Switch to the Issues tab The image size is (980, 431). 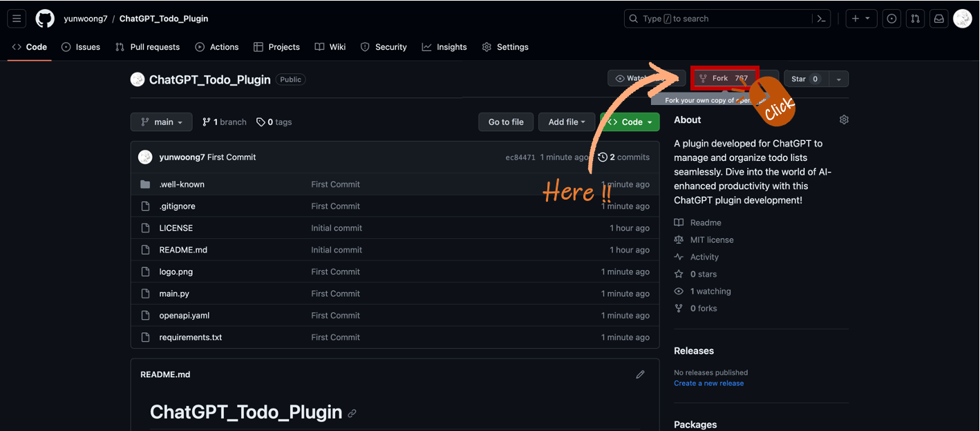pos(81,47)
